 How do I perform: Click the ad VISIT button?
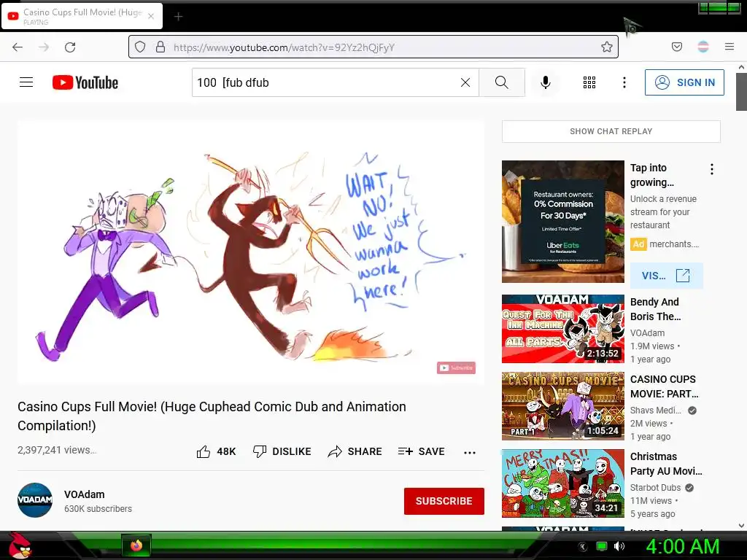tap(667, 276)
